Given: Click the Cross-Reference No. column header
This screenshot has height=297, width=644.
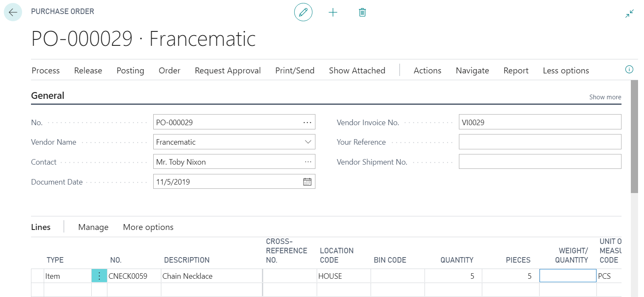Looking at the screenshot, I should point(287,250).
